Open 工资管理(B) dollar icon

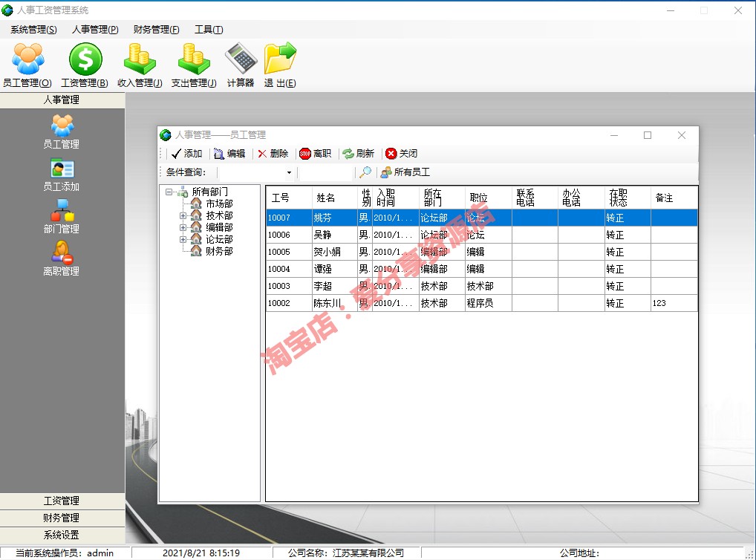pyautogui.click(x=85, y=65)
